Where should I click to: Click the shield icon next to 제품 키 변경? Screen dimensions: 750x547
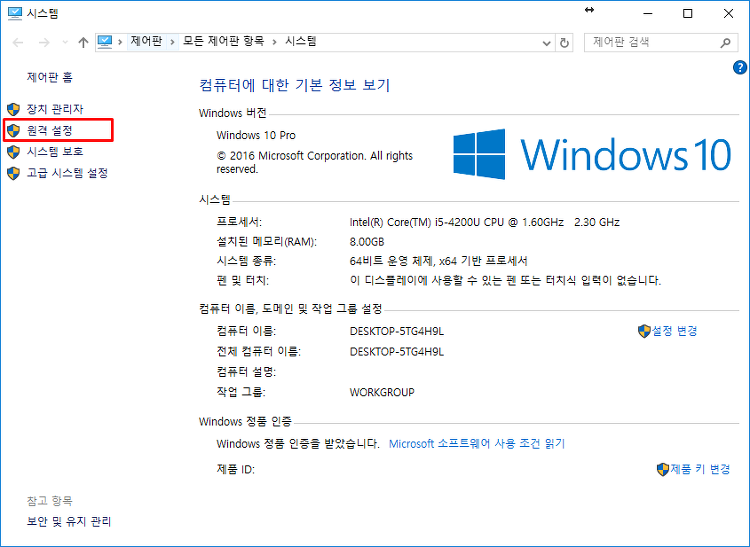pyautogui.click(x=662, y=469)
